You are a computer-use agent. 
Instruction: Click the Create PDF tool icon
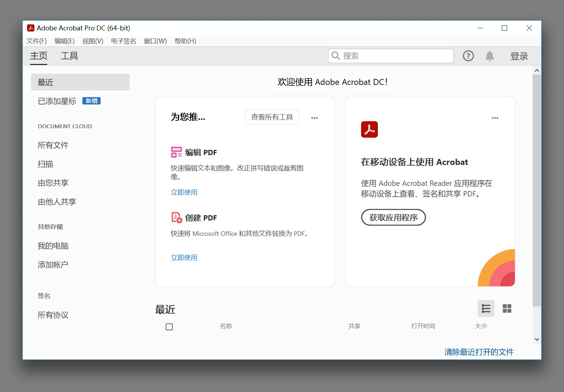pyautogui.click(x=176, y=217)
